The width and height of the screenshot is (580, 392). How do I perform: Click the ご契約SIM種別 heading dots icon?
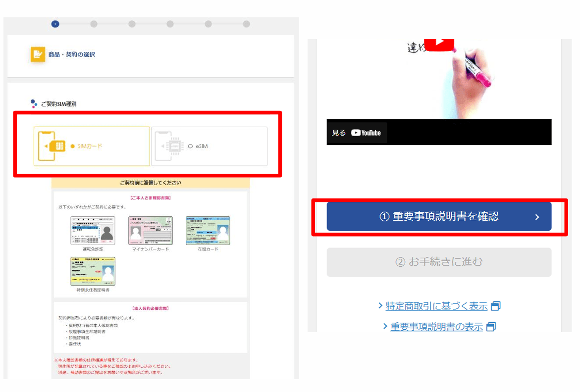(34, 103)
